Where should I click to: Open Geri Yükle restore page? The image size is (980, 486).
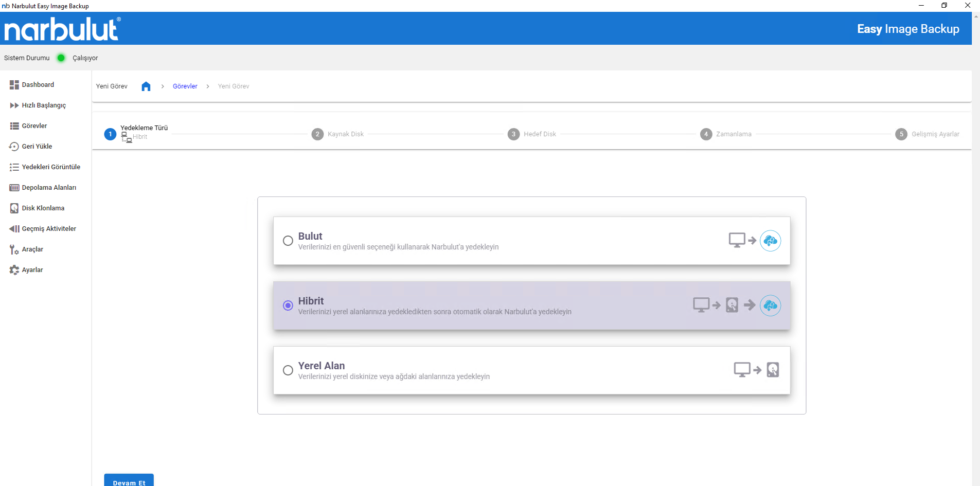coord(37,147)
